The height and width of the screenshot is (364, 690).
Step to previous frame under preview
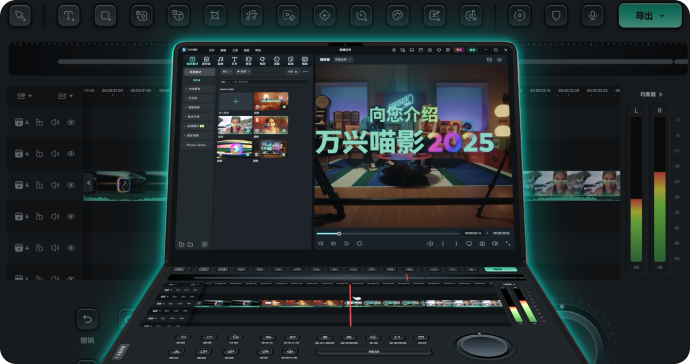click(321, 243)
